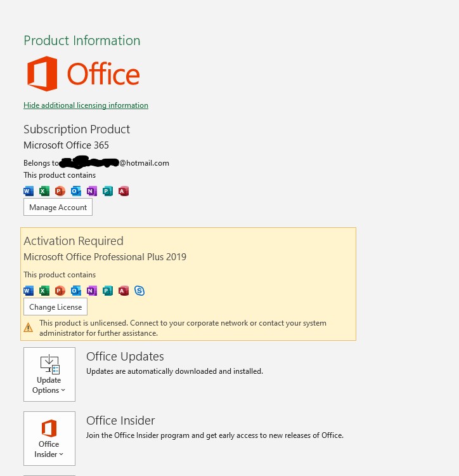Image resolution: width=459 pixels, height=476 pixels.
Task: Click Skype for Business icon
Action: (139, 291)
